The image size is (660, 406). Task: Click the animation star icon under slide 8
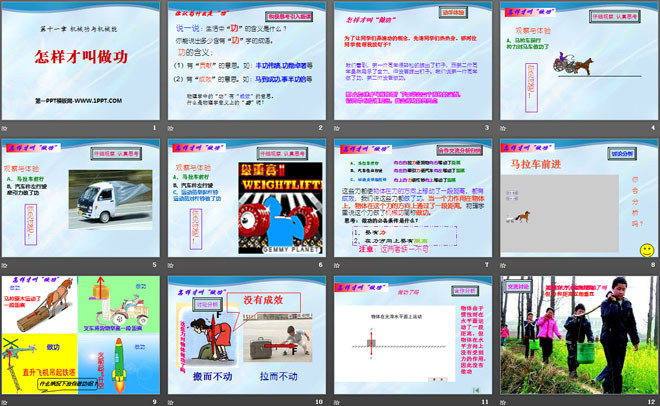coord(503,265)
